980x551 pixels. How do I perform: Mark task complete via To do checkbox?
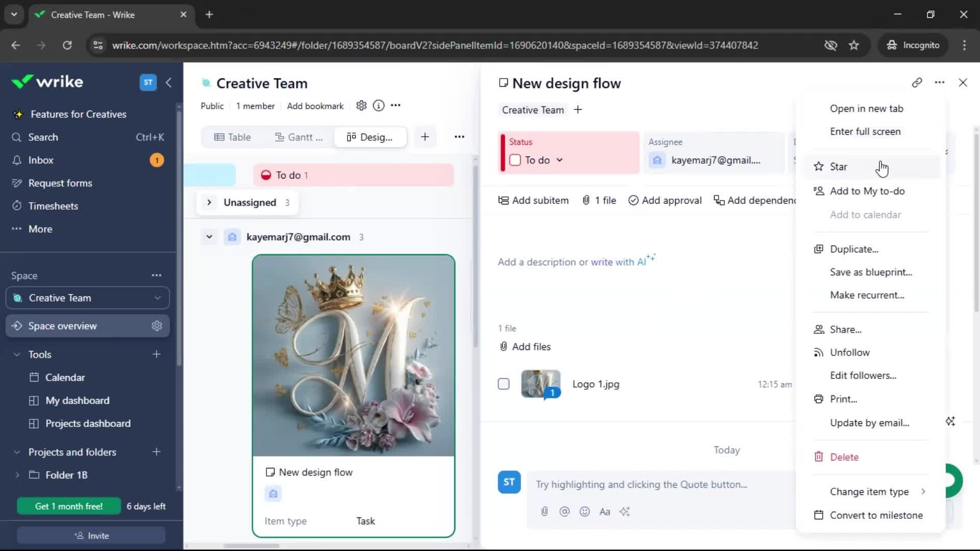pyautogui.click(x=515, y=160)
